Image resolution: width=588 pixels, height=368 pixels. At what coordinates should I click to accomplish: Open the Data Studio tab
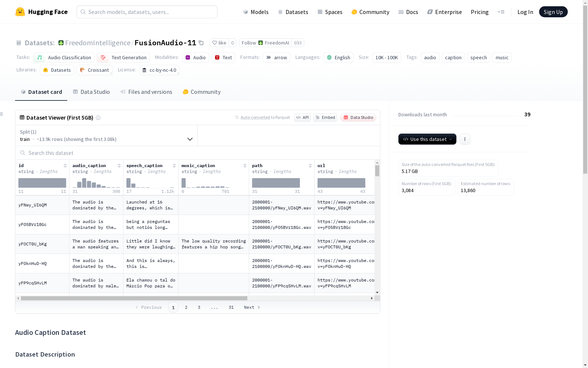tap(92, 92)
